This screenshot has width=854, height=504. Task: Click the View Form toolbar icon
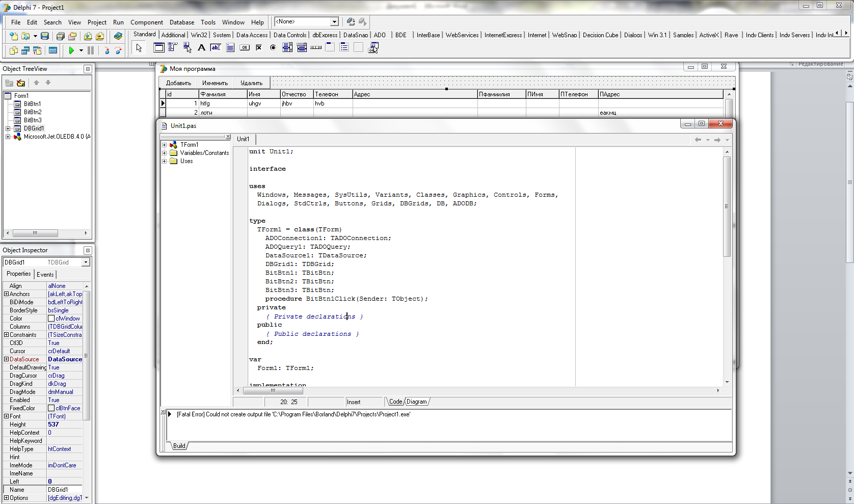(25, 50)
